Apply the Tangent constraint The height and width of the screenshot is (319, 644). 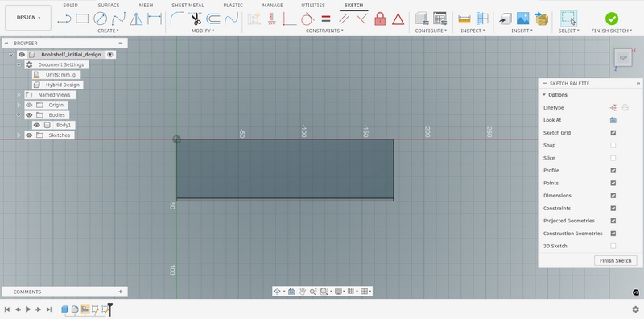click(x=308, y=19)
